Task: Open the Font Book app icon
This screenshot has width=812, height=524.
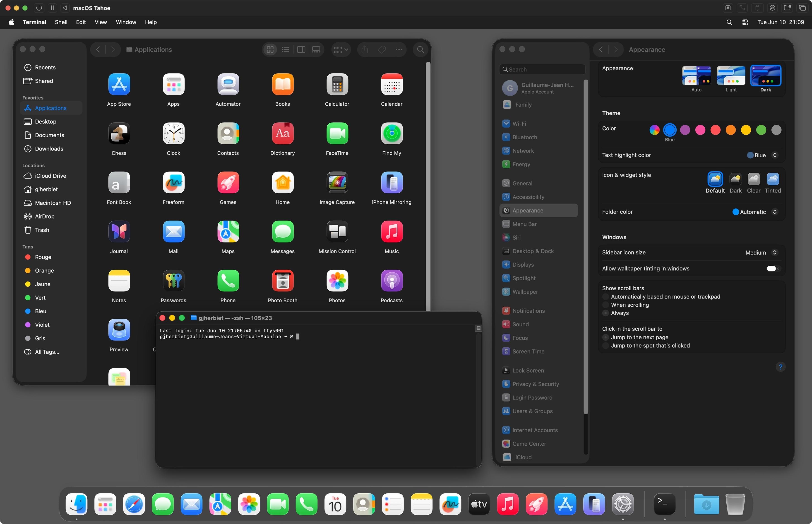Action: [x=119, y=182]
